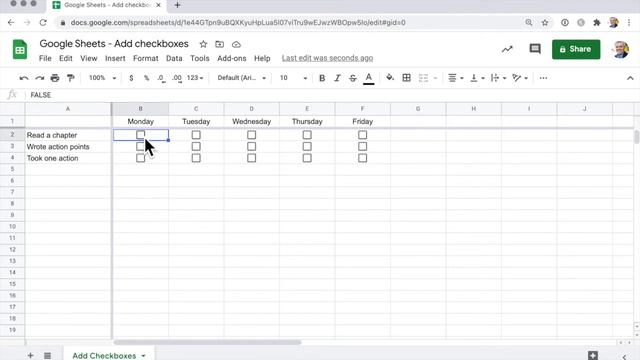
Task: Open the File menu
Action: (45, 58)
